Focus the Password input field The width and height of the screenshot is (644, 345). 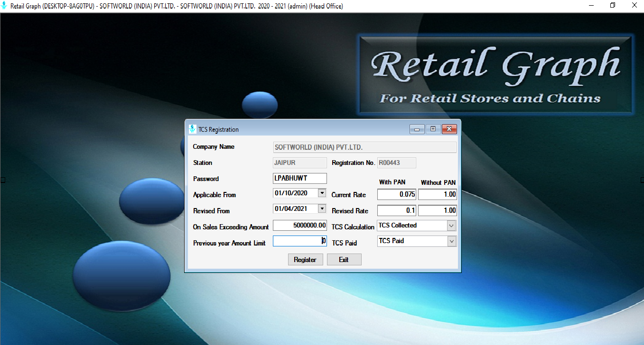[x=300, y=178]
